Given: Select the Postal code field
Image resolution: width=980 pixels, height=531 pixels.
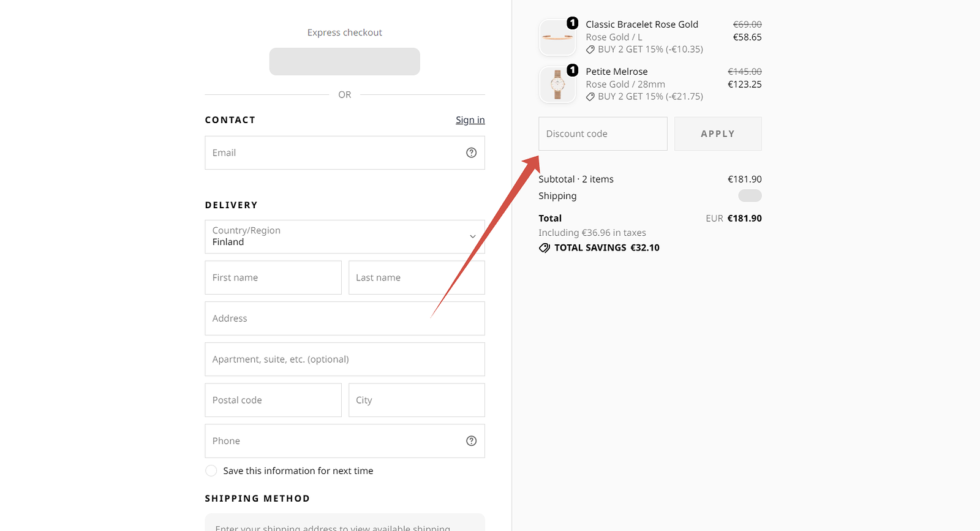Looking at the screenshot, I should click(273, 400).
